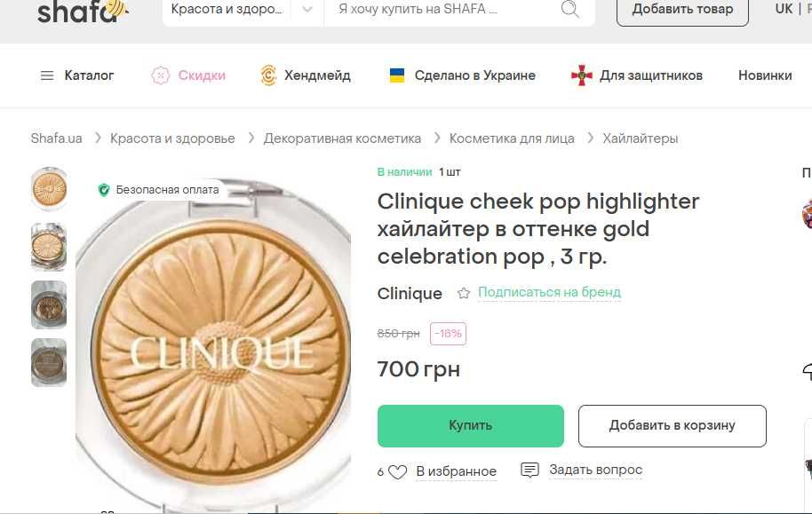Click the Задать вопрос chat icon
This screenshot has width=812, height=514.
[x=529, y=471]
